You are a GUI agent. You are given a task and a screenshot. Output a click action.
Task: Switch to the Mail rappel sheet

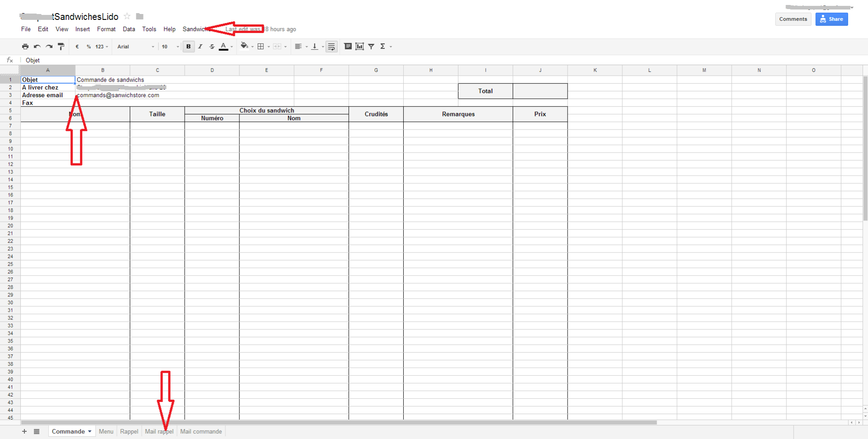(x=159, y=431)
